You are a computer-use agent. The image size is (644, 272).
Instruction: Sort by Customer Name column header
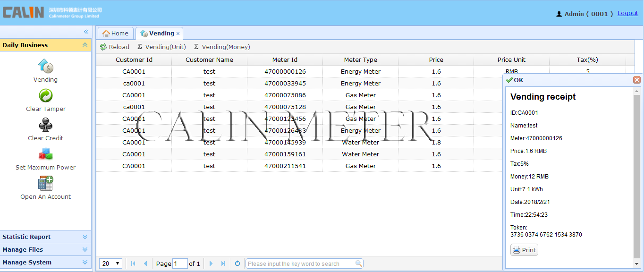click(210, 59)
